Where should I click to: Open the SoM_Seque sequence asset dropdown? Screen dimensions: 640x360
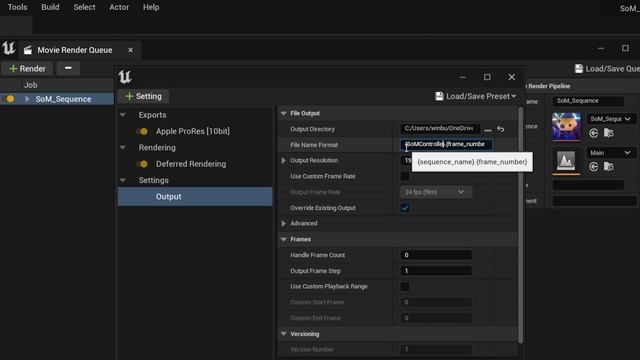point(611,119)
